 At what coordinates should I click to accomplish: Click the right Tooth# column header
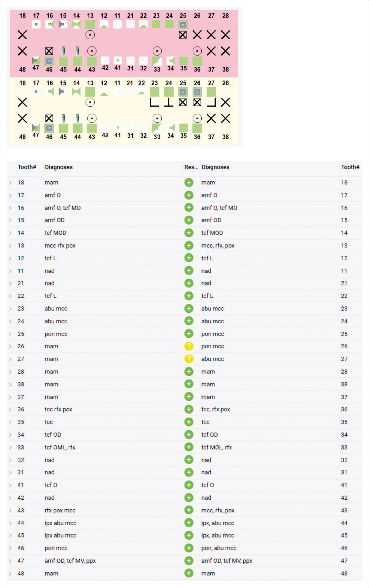coord(350,167)
